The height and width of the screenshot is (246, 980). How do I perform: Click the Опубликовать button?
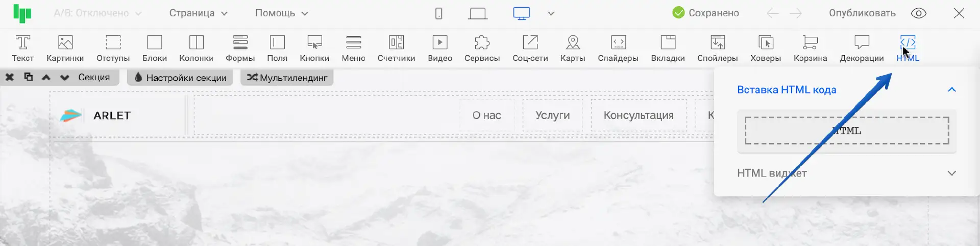[x=862, y=13]
